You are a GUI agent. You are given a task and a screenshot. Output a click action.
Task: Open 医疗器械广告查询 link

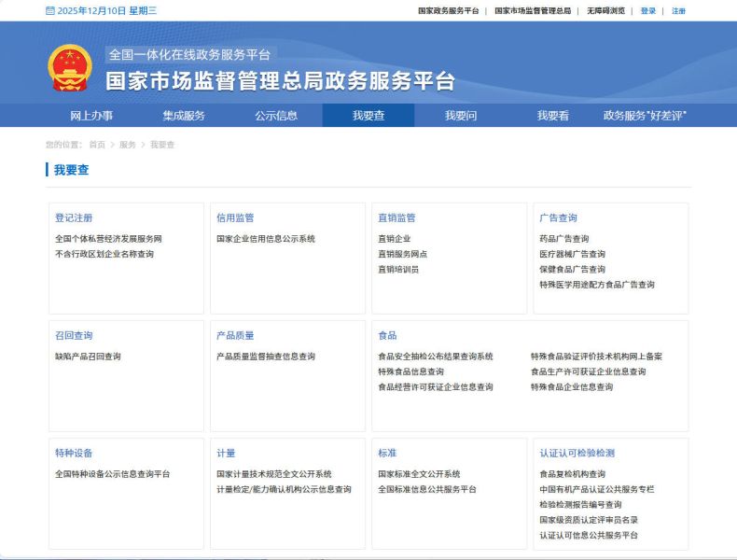click(x=573, y=254)
